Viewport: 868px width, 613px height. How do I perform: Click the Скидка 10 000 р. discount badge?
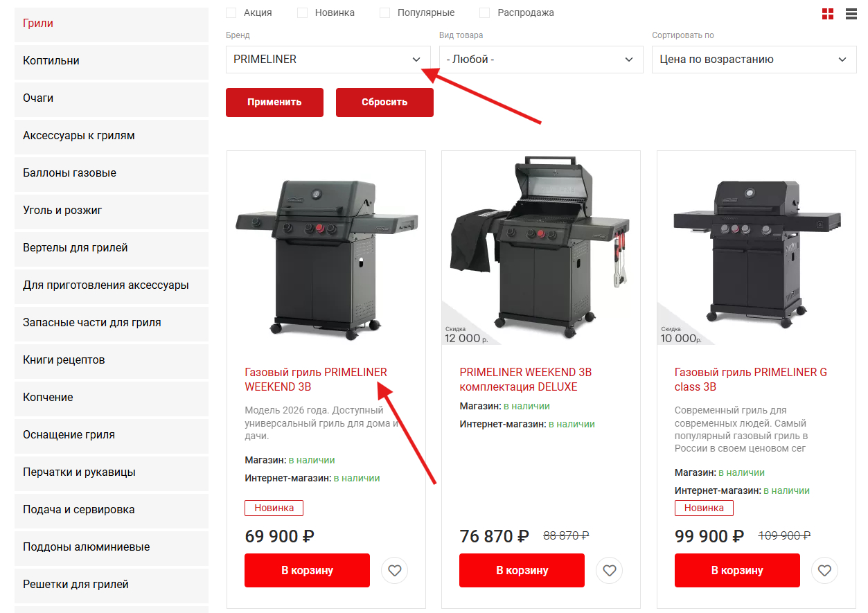(x=680, y=335)
